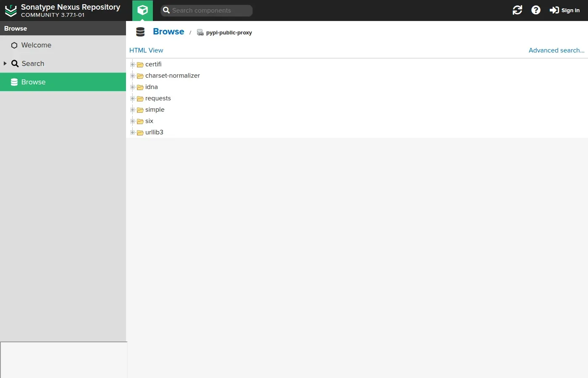Viewport: 588px width, 378px height.
Task: Select the simple tree row text
Action: coord(155,110)
